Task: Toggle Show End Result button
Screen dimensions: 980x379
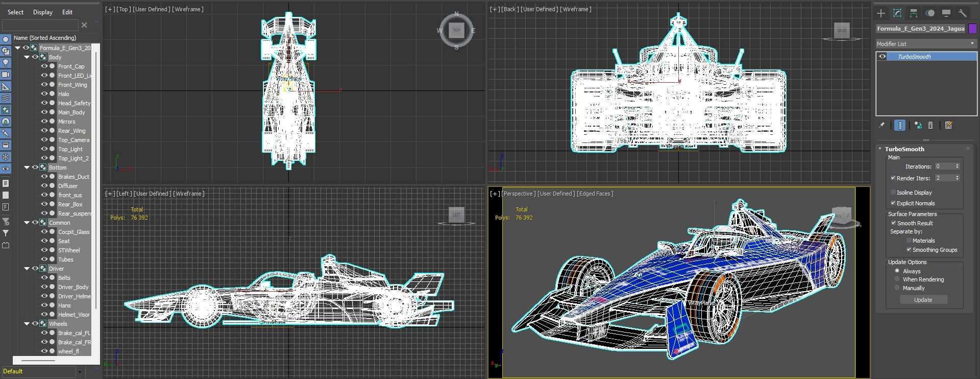Action: (900, 125)
